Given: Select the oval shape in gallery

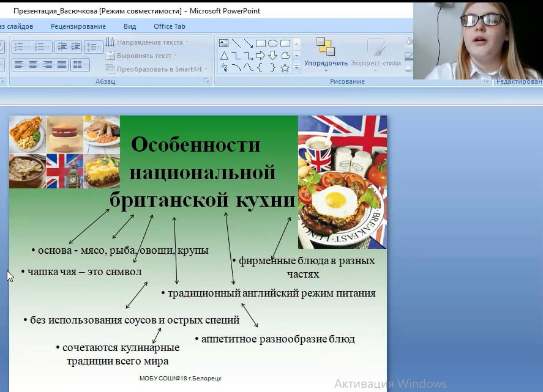Looking at the screenshot, I should coord(272,43).
